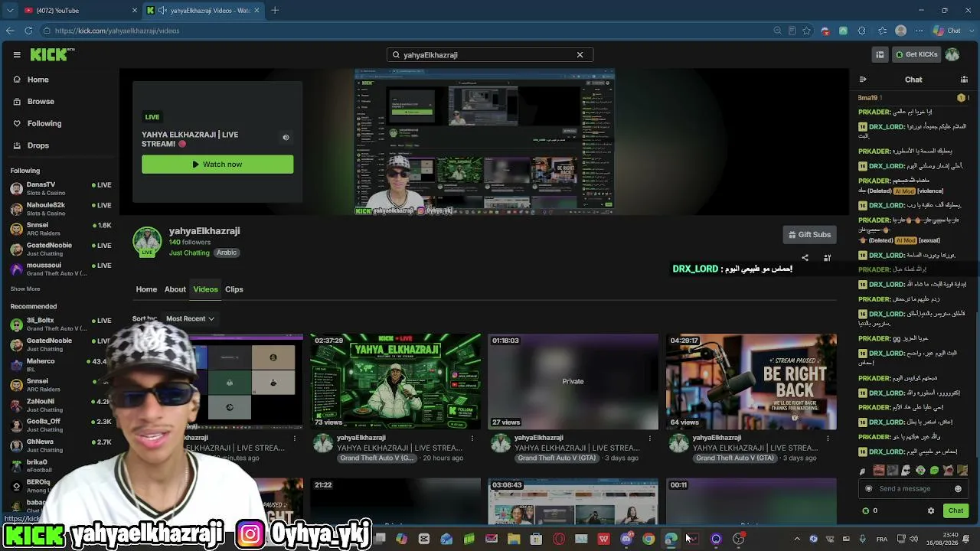Open the Most Recent sort dropdown

click(x=190, y=318)
